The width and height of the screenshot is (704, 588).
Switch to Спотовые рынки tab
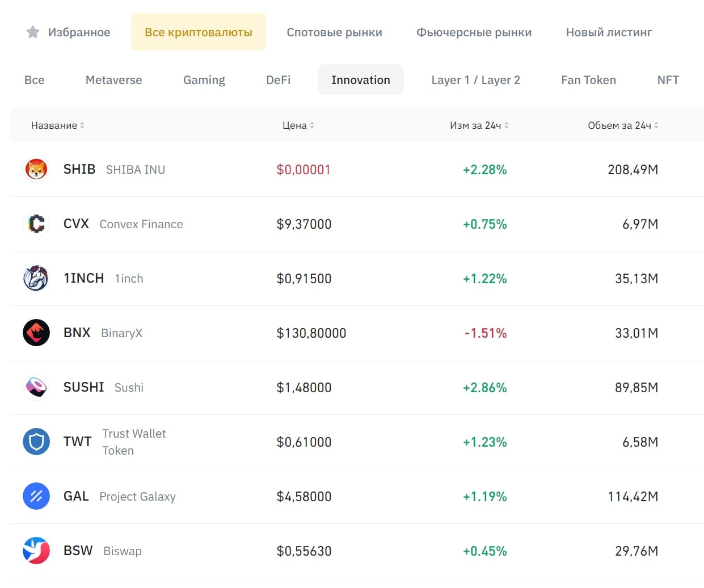[334, 32]
